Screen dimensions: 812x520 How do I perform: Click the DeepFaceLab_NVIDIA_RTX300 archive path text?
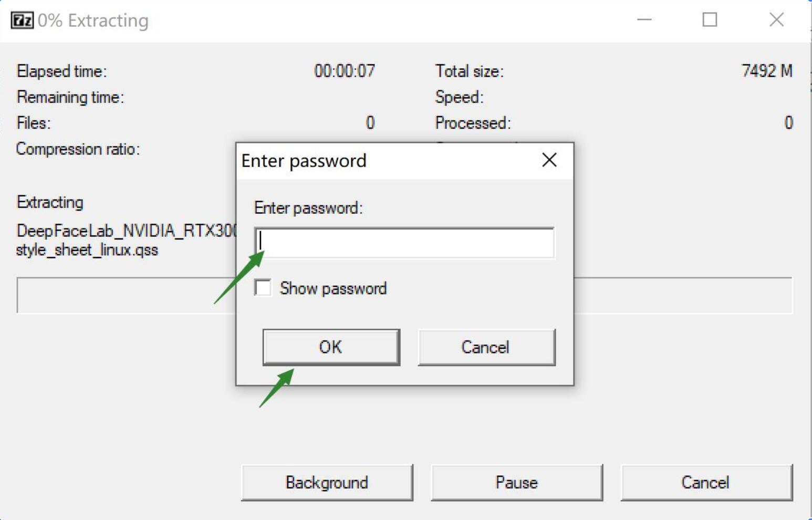(x=127, y=231)
